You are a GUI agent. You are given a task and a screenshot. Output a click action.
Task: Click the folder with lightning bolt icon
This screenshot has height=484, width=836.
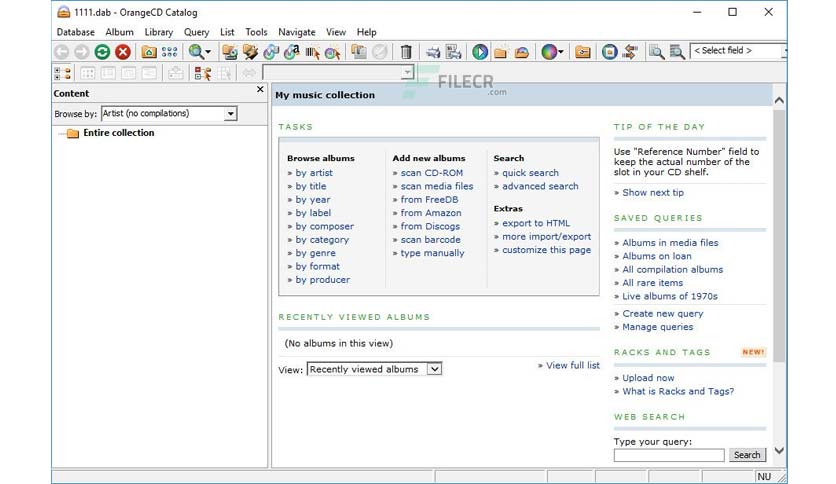[x=250, y=52]
